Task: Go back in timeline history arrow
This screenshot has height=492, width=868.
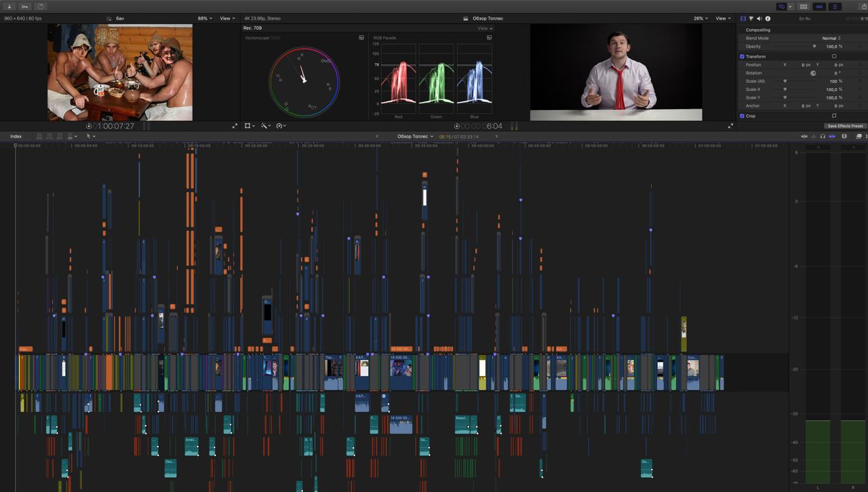Action: tap(377, 136)
